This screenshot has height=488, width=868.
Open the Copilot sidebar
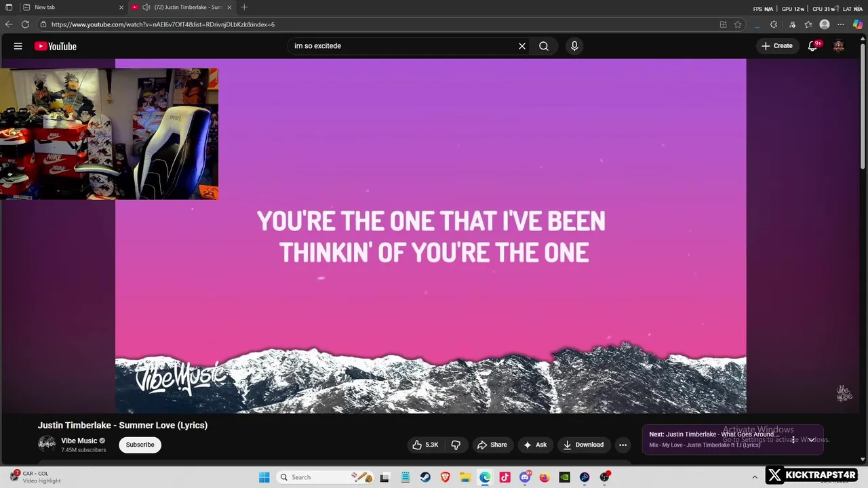[x=858, y=24]
